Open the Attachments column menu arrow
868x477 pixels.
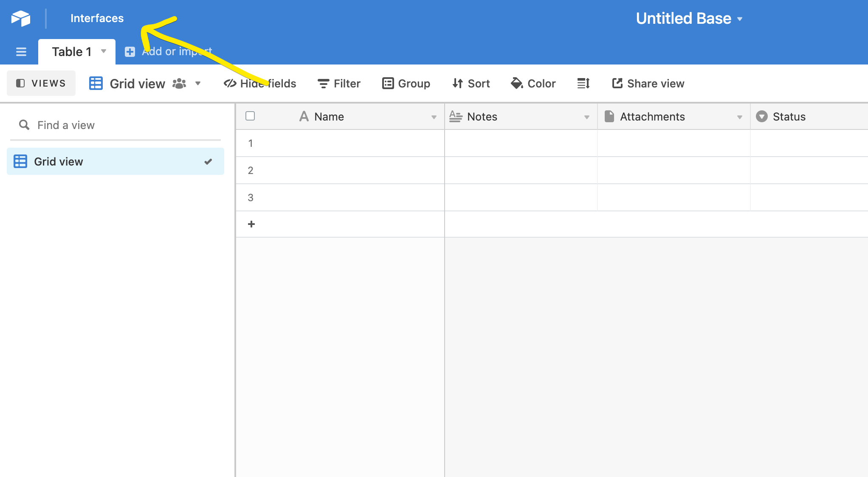point(739,117)
